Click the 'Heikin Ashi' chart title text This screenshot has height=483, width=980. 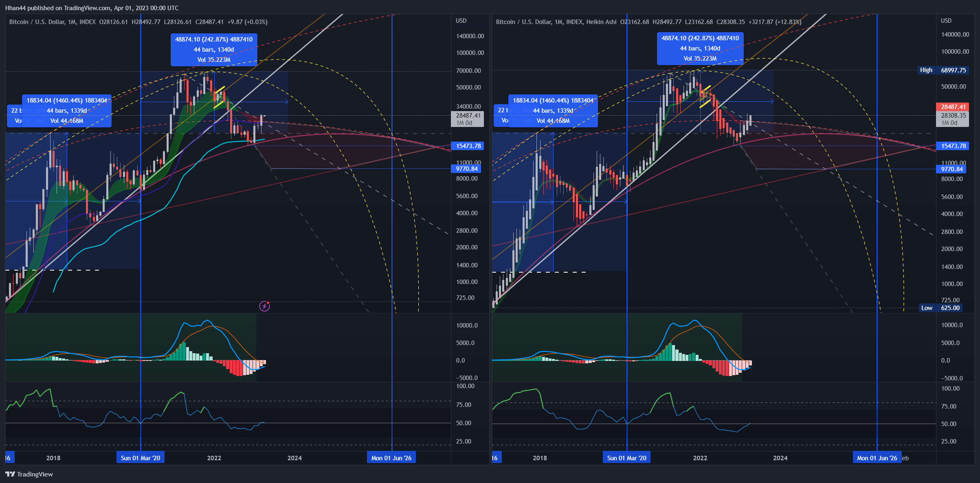point(601,22)
